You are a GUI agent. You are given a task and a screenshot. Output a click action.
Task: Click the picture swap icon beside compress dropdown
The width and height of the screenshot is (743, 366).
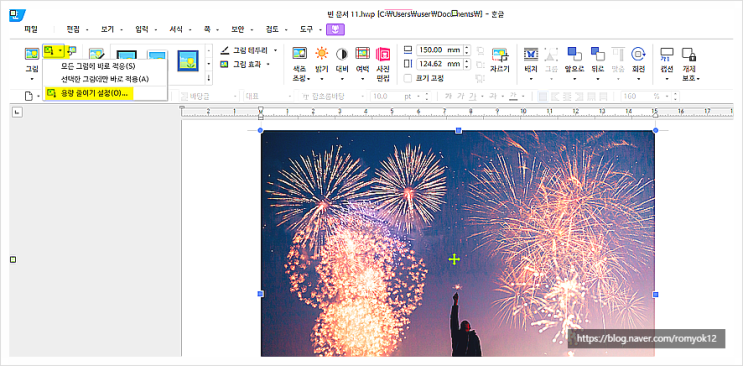click(x=72, y=50)
